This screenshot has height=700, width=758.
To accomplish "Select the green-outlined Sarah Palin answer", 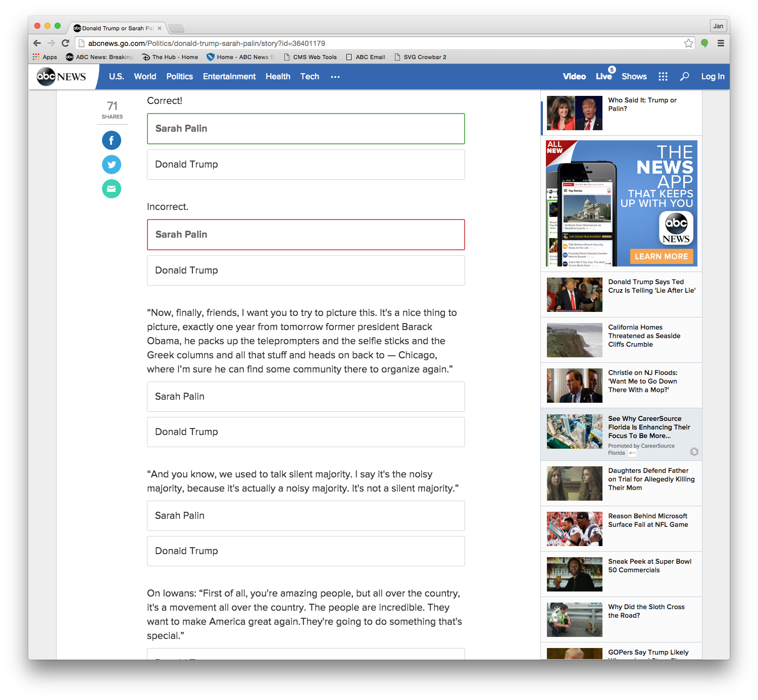I will [x=306, y=129].
